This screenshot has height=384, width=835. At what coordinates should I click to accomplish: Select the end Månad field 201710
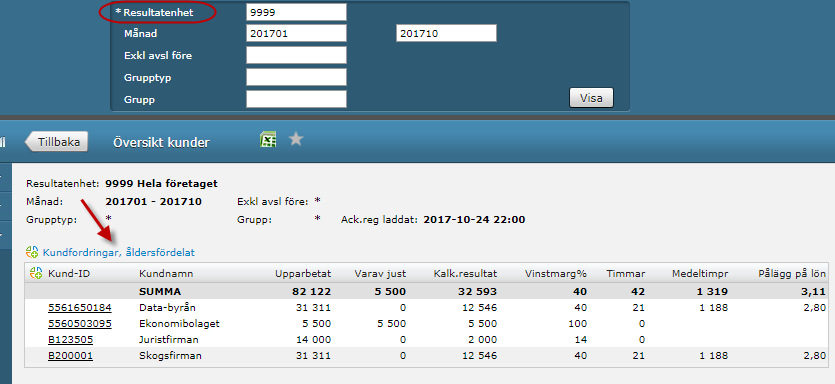446,33
